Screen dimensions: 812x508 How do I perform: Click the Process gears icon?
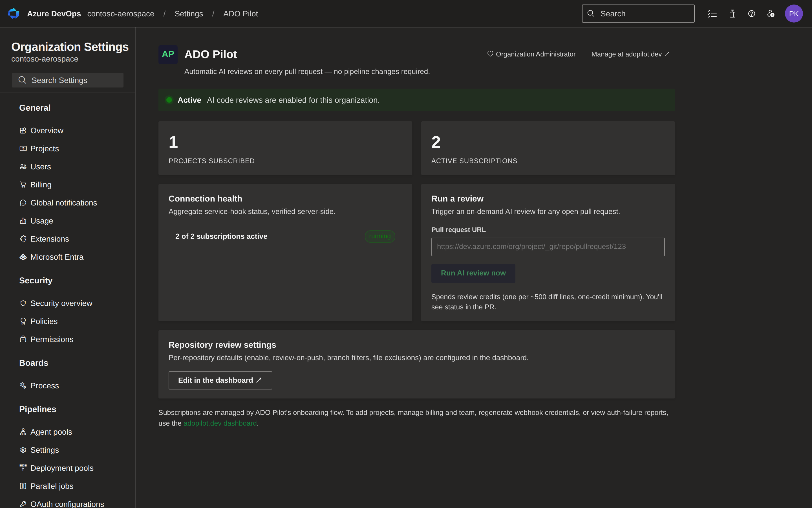(23, 385)
